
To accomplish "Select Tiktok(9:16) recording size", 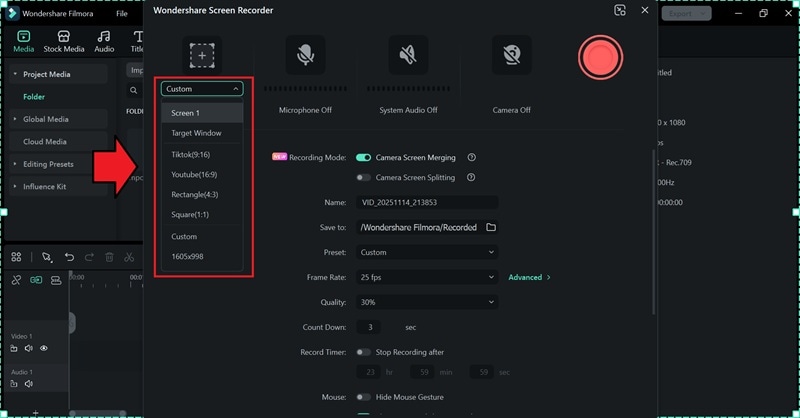I will (202, 154).
